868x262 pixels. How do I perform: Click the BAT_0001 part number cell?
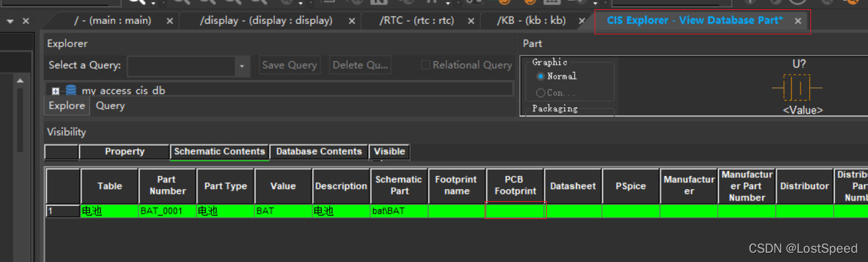pyautogui.click(x=168, y=212)
